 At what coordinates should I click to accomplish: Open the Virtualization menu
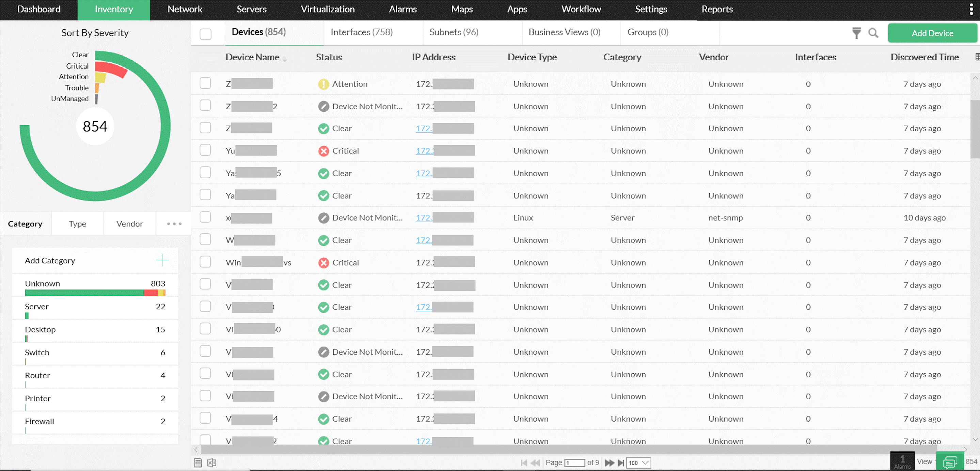(x=327, y=9)
